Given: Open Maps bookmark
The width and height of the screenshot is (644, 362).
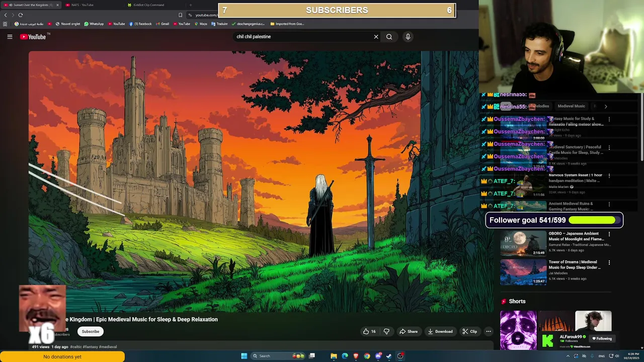Looking at the screenshot, I should click(x=201, y=24).
